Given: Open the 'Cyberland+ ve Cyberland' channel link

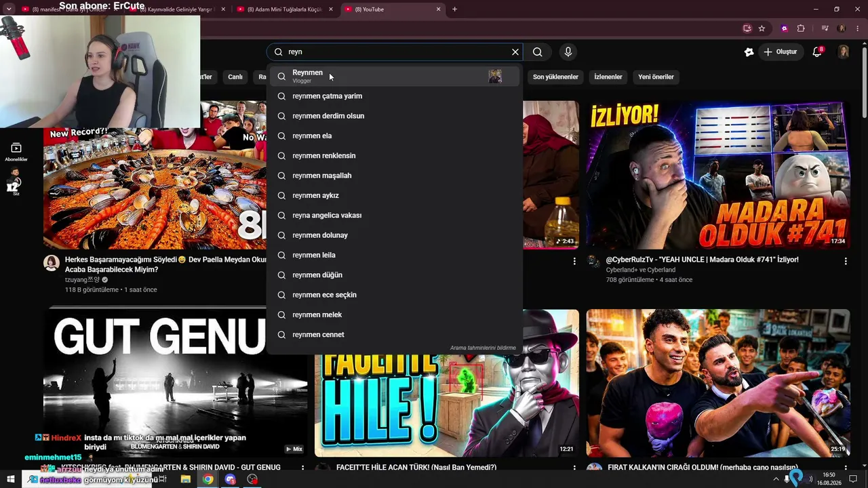Looking at the screenshot, I should (x=641, y=270).
